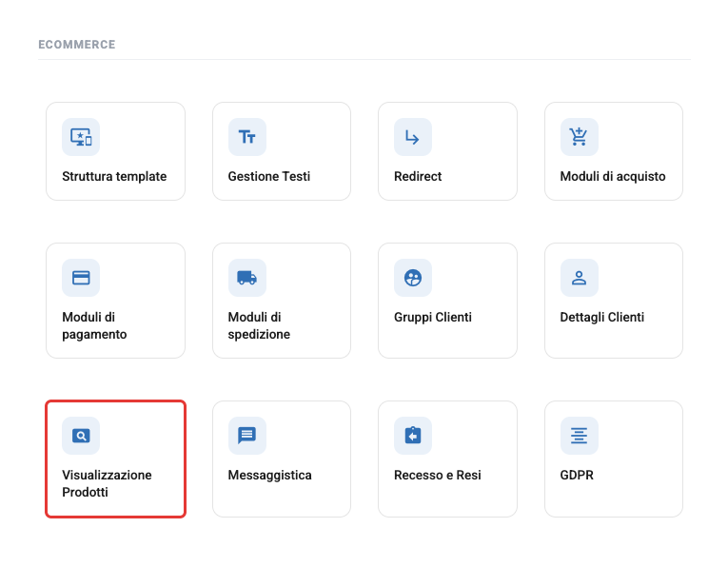Open the Gruppi Clienti label
The image size is (728, 586).
[433, 317]
